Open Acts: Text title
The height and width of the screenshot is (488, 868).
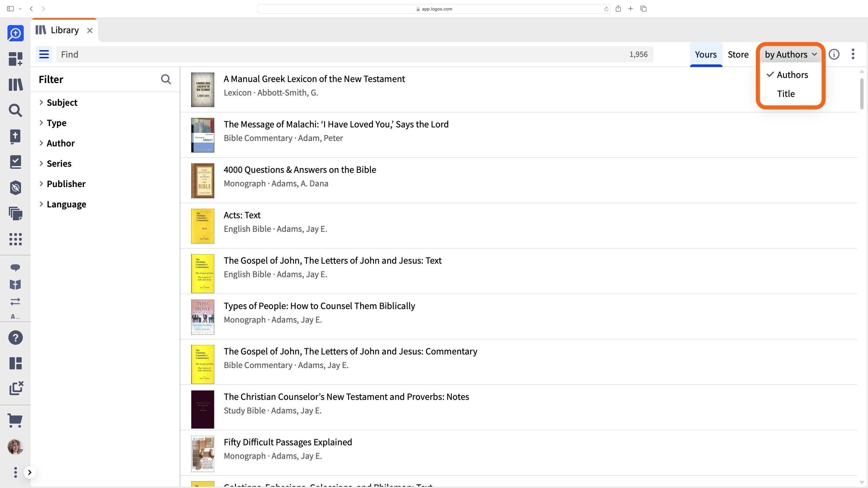(x=242, y=215)
